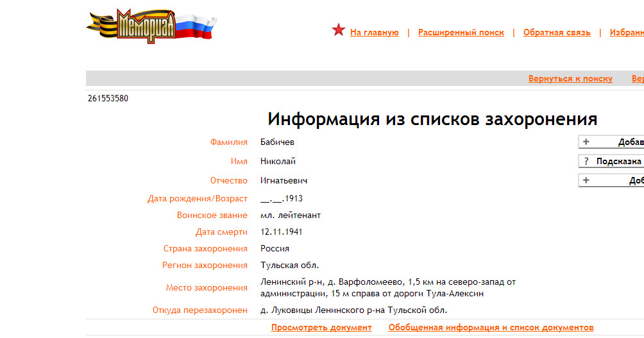Go to На главную
This screenshot has height=338, width=644.
pos(375,33)
